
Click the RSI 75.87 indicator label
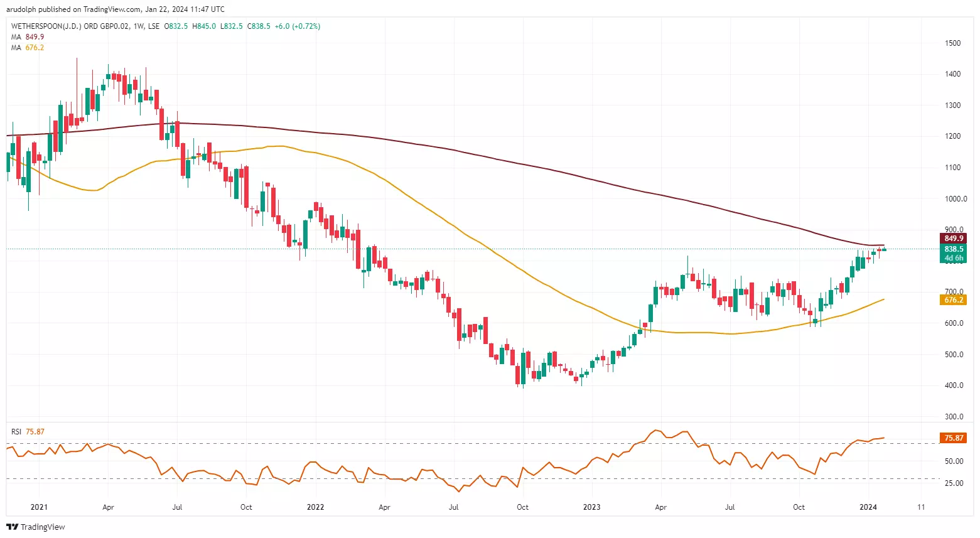click(28, 432)
